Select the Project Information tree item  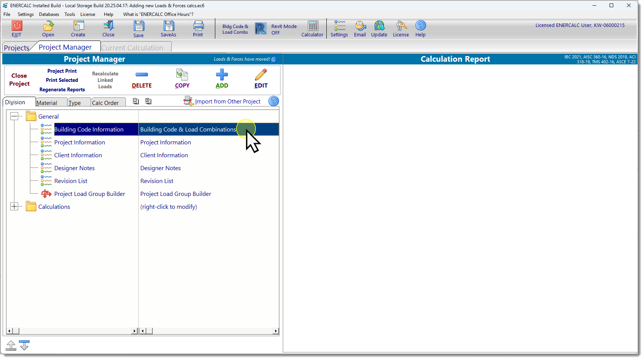[x=80, y=142]
